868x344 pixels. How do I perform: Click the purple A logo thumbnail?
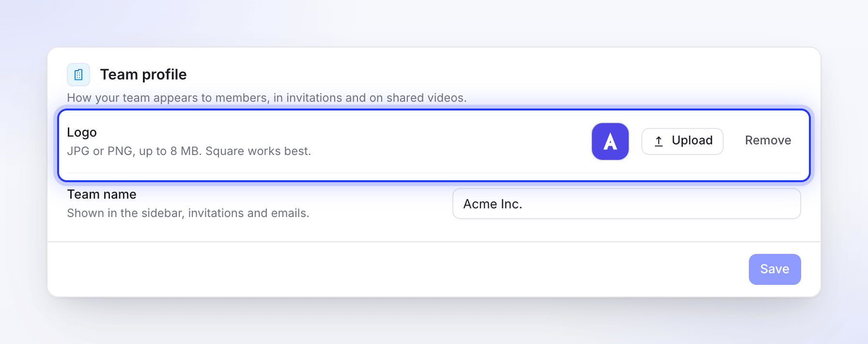click(610, 141)
